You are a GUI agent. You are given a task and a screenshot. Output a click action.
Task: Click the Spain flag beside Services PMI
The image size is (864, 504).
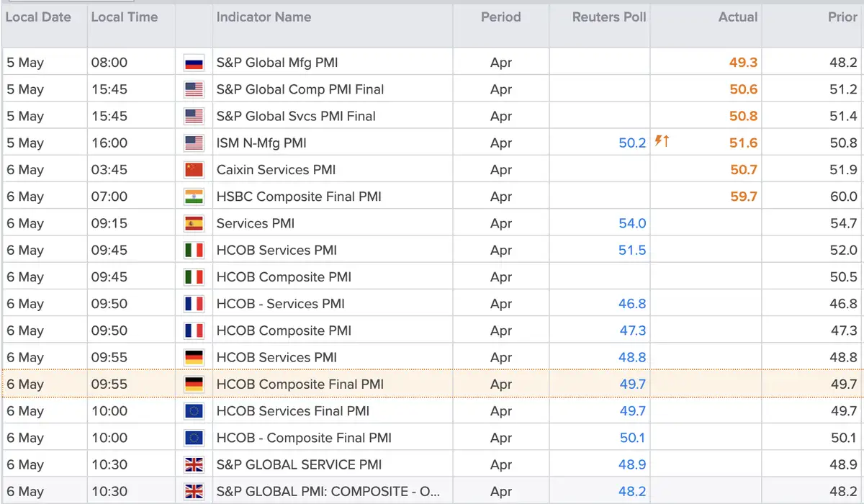(194, 223)
